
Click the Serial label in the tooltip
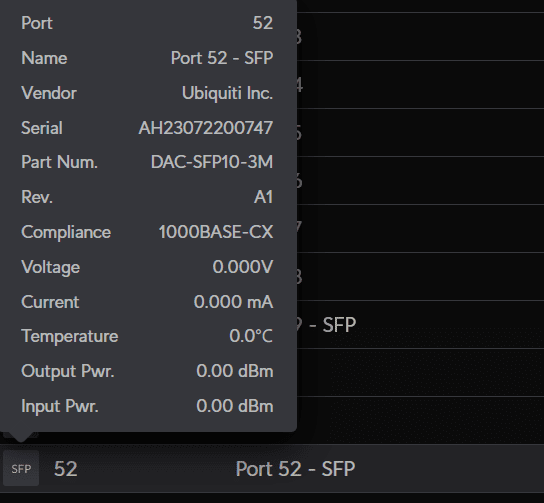[x=42, y=128]
